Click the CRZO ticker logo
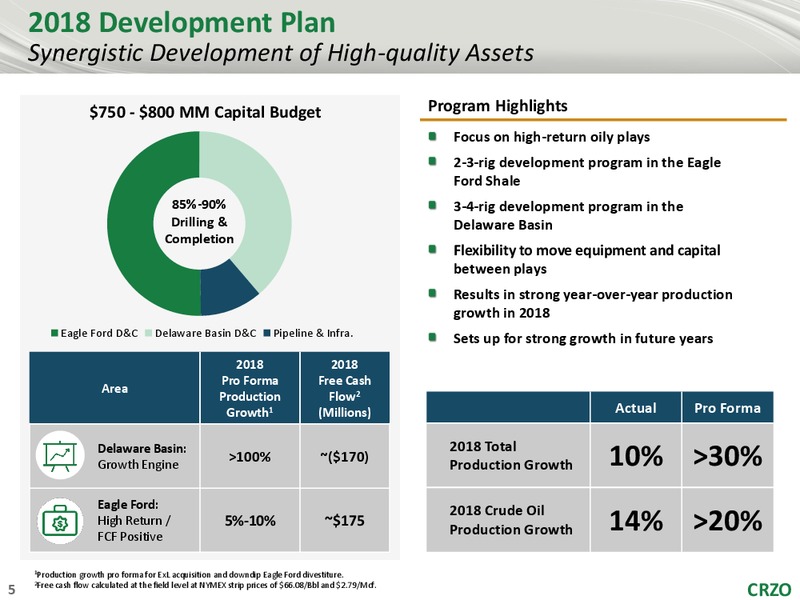Image resolution: width=800 pixels, height=600 pixels. (x=769, y=589)
